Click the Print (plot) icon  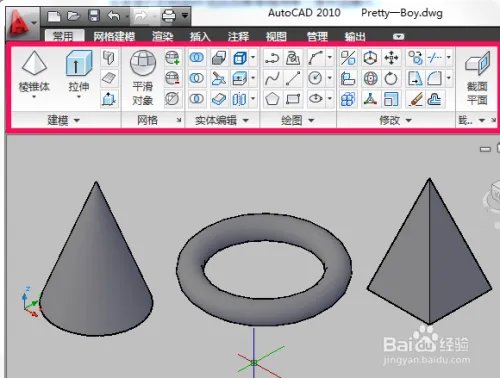(x=169, y=16)
